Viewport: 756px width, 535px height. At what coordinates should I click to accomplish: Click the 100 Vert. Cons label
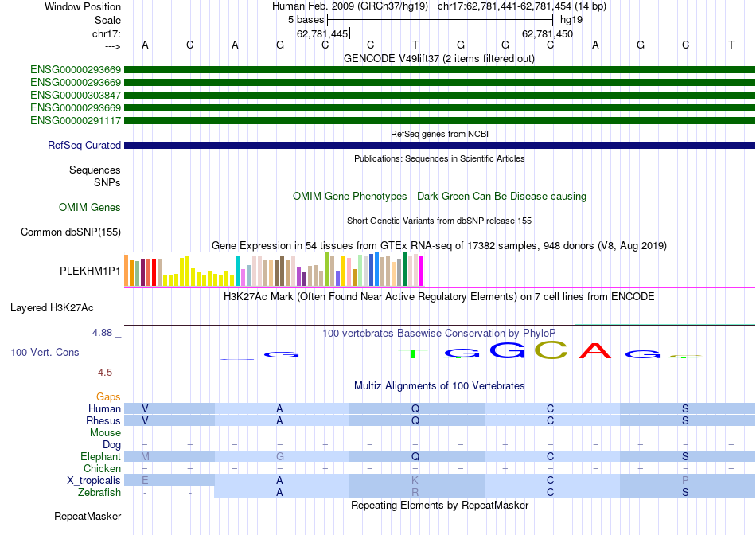point(45,352)
